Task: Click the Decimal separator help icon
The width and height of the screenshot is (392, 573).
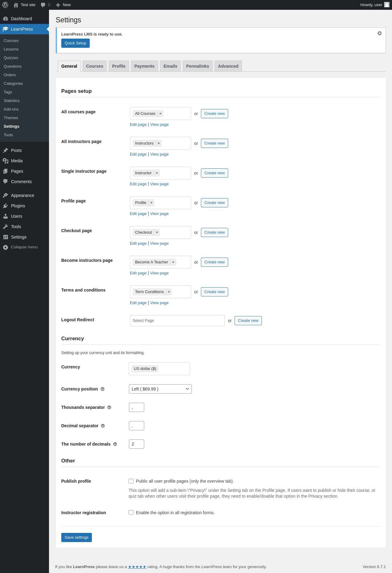Action: pos(103,426)
